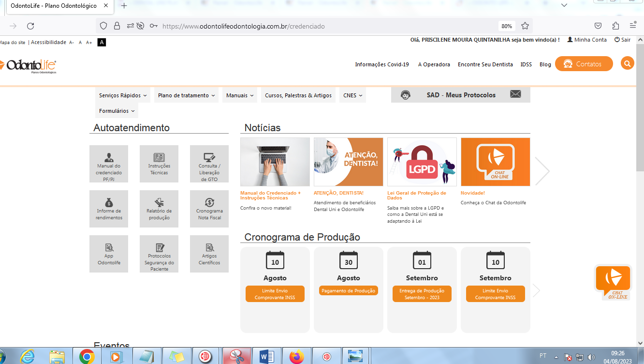Click the orange search magnifier icon
644x364 pixels.
[x=627, y=64]
